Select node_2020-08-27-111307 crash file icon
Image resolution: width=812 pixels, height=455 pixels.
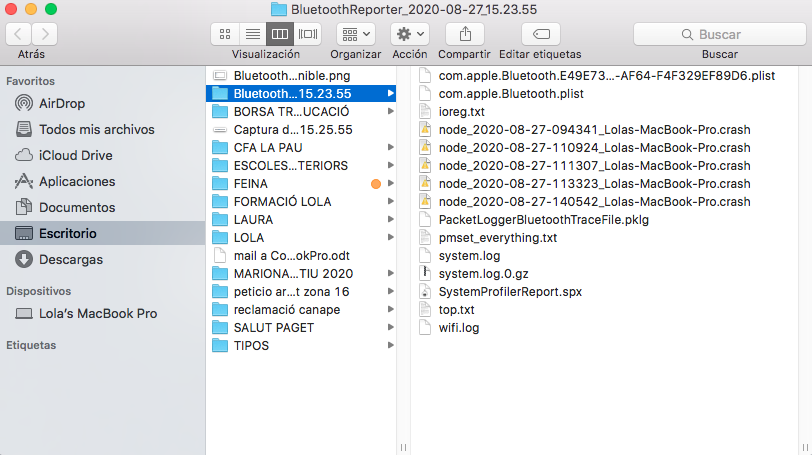[425, 166]
